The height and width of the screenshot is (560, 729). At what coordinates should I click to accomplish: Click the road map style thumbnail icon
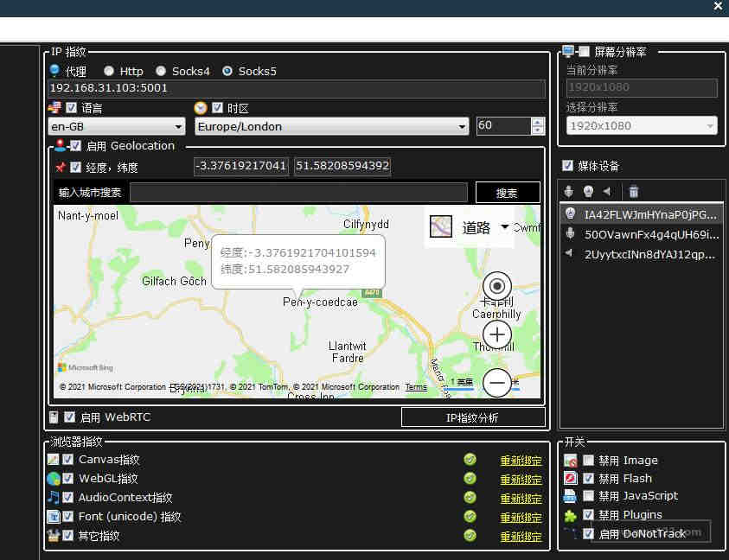440,226
